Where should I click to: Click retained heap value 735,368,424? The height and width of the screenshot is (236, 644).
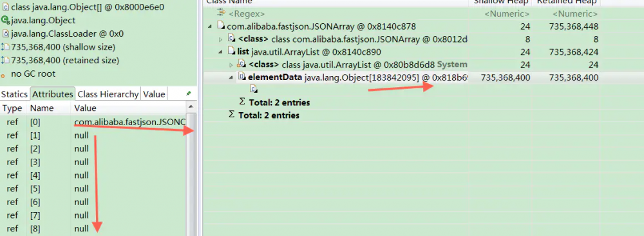573,52
